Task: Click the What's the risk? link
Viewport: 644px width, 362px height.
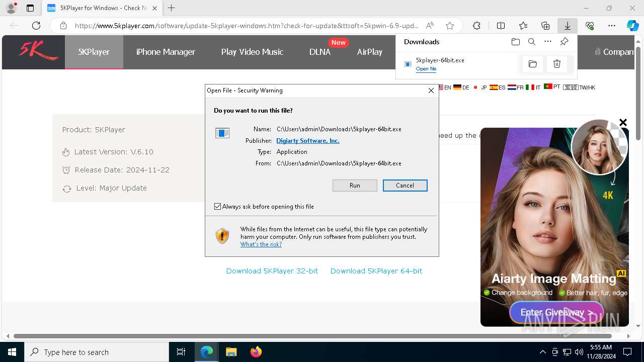Action: 261,244
